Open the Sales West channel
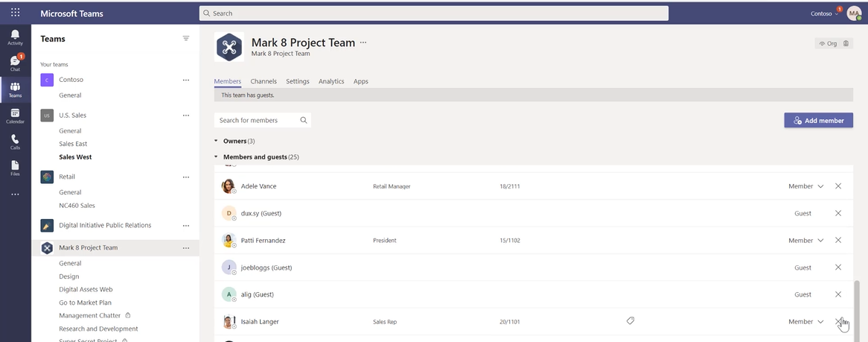Viewport: 868px width, 342px height. pyautogui.click(x=75, y=157)
